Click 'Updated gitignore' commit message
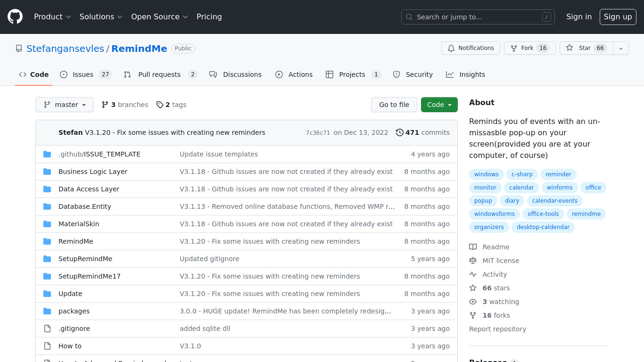 [209, 259]
